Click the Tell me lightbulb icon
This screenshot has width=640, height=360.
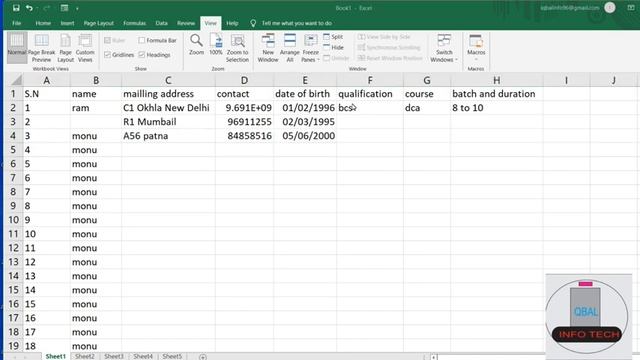pyautogui.click(x=253, y=23)
